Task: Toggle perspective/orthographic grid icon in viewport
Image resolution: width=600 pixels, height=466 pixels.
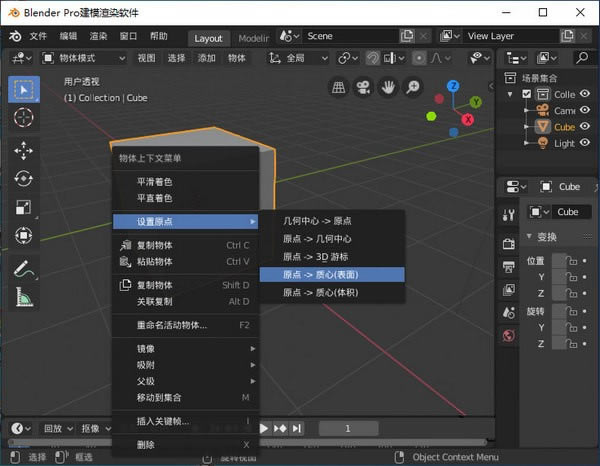Action: (x=339, y=87)
